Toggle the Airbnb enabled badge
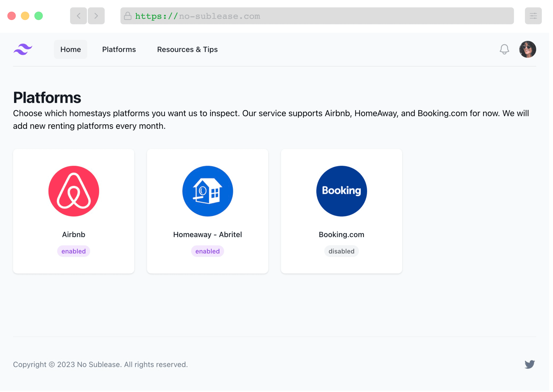This screenshot has height=392, width=553. [x=74, y=251]
